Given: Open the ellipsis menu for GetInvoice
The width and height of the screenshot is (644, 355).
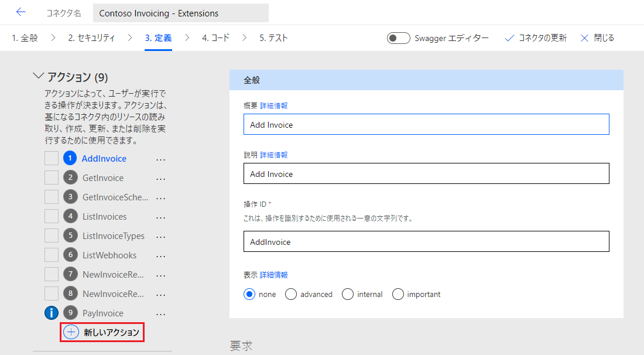Looking at the screenshot, I should click(x=160, y=178).
